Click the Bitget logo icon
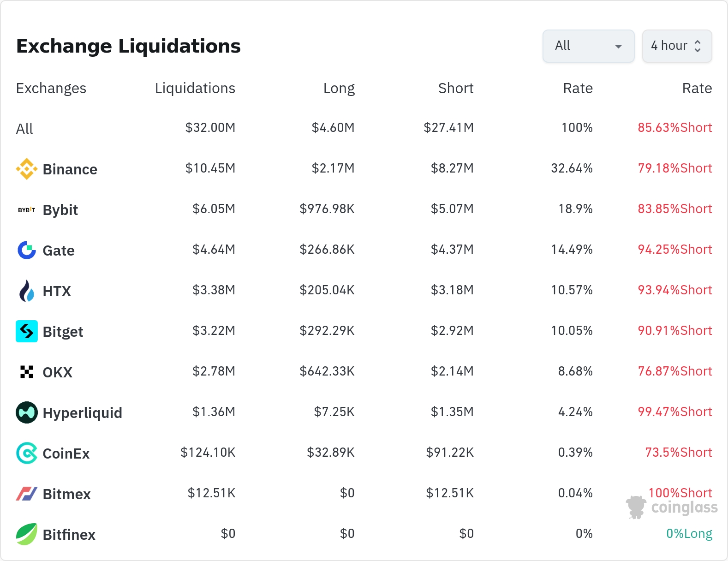 27,331
